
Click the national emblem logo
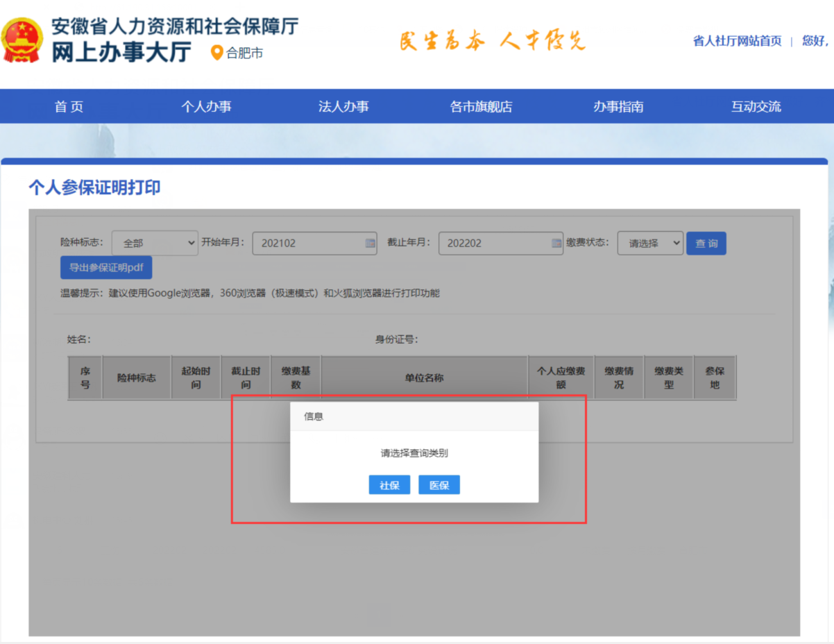tap(22, 40)
